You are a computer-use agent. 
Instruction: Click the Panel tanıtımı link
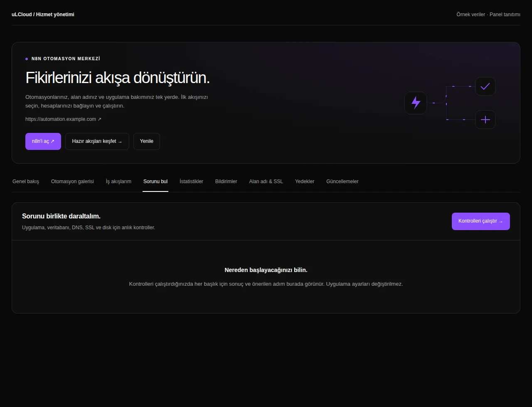click(505, 15)
